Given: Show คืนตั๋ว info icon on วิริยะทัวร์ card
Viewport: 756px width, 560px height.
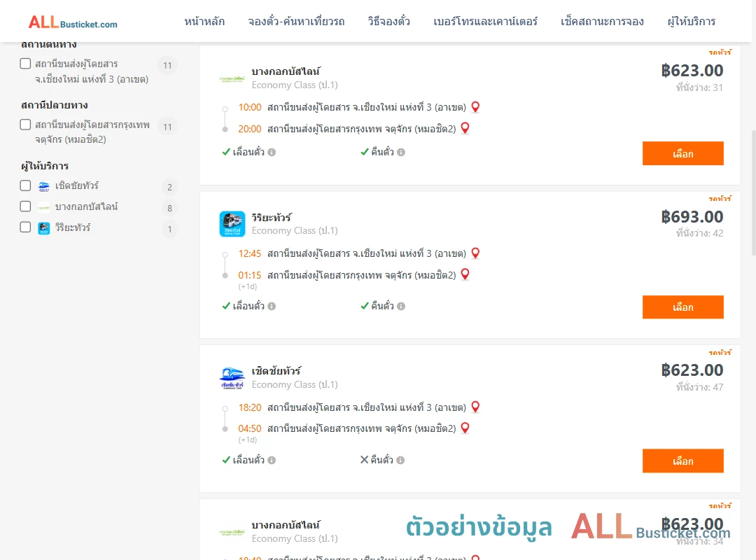Looking at the screenshot, I should 401,307.
